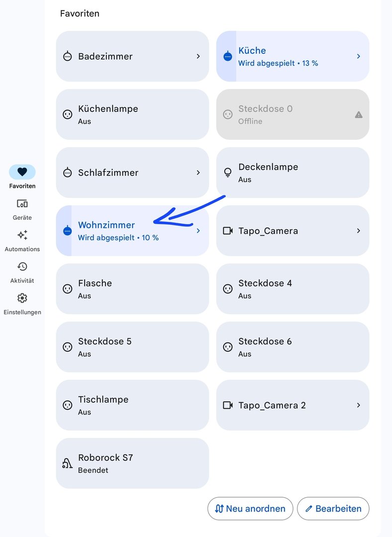Click the Badezimmer speaker icon
Screen dimensions: 392x537
click(68, 57)
